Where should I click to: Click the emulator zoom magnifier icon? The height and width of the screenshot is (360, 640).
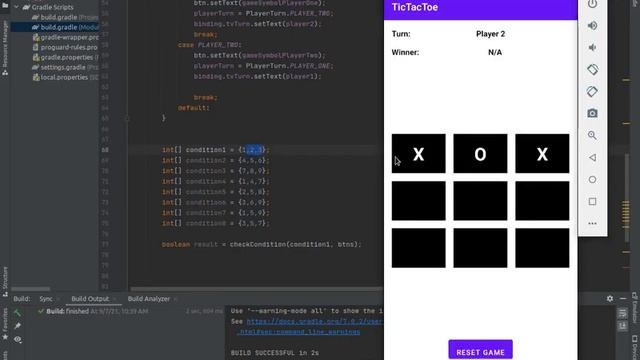point(592,136)
